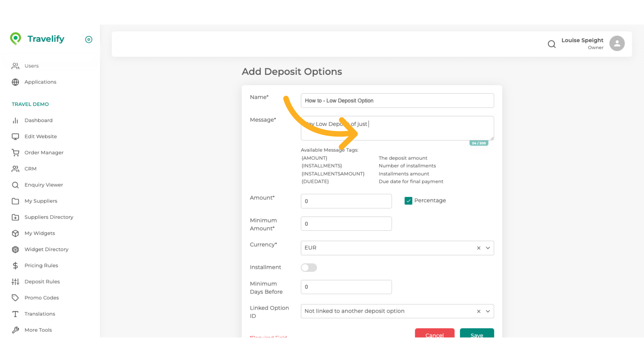Select the Pricing Rules dollar icon
644x362 pixels.
(15, 265)
